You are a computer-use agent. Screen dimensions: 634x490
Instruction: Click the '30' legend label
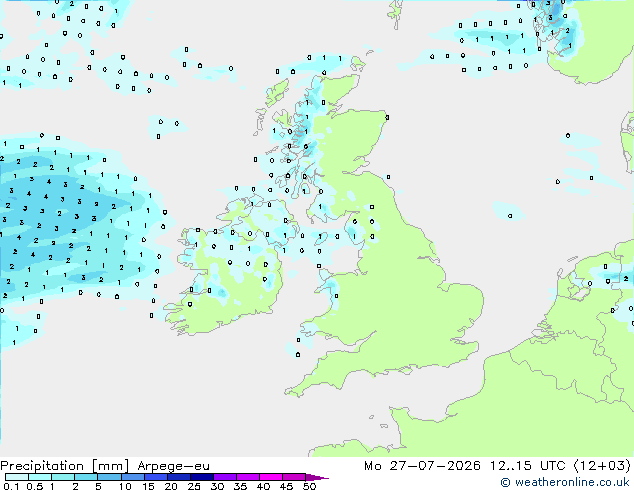[217, 486]
